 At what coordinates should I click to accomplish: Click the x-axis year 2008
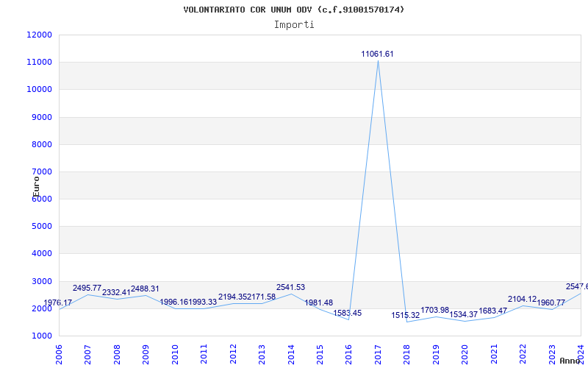tap(117, 355)
